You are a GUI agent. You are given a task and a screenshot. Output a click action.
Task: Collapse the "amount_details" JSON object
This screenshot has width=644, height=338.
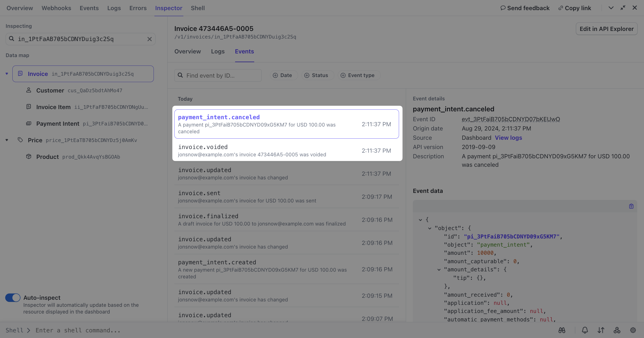439,269
